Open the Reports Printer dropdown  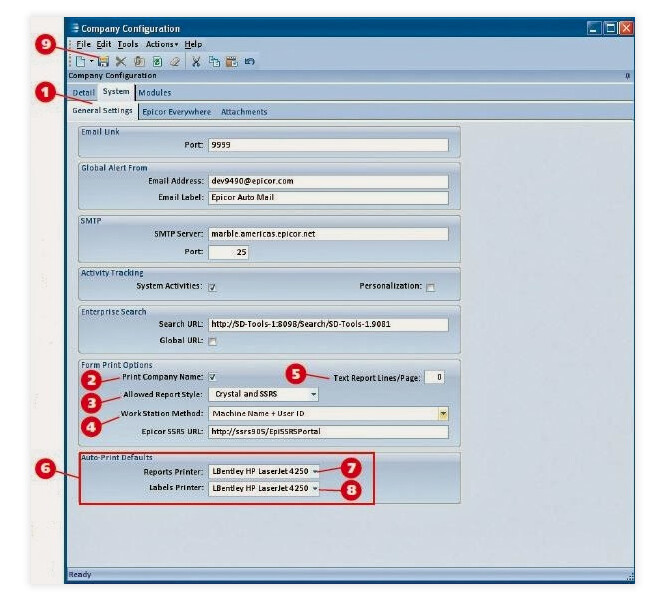coord(315,471)
